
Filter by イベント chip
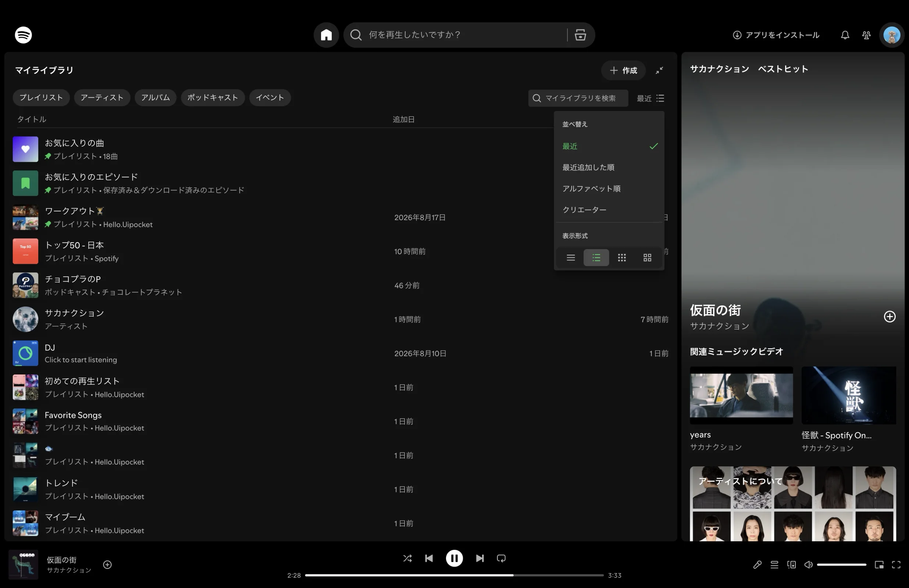(x=270, y=97)
